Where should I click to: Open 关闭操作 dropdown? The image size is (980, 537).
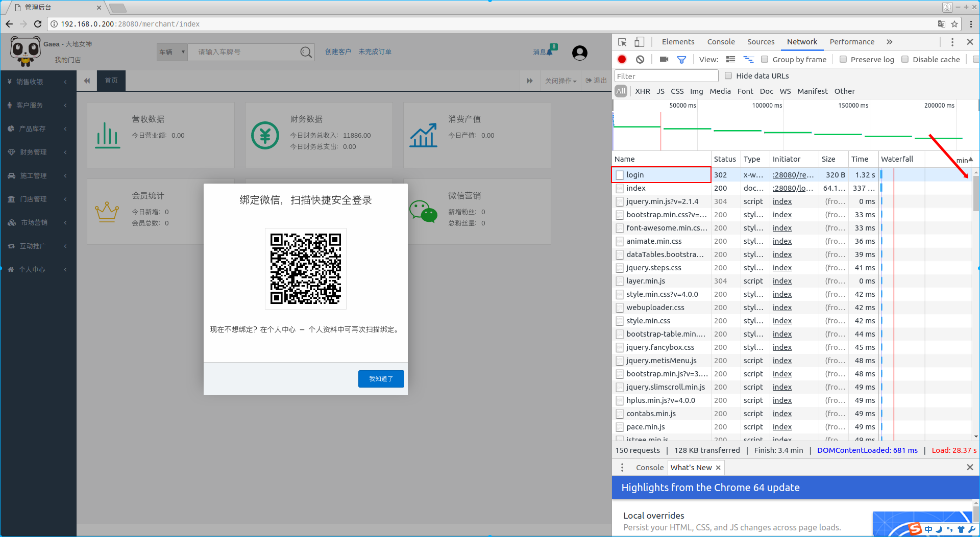click(560, 81)
